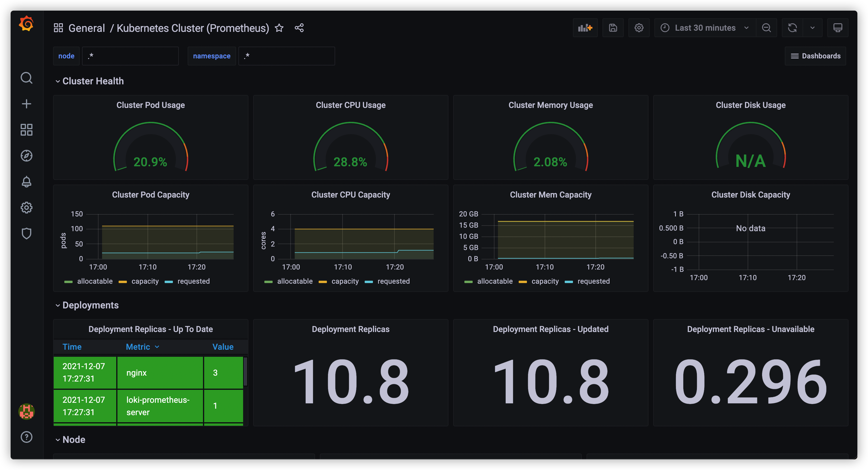Open the Server Admin shield icon
This screenshot has height=470, width=868.
point(26,233)
